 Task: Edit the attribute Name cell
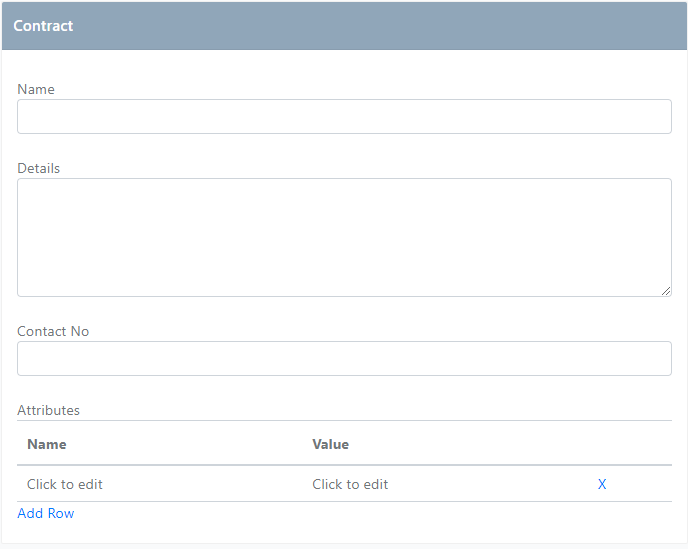65,484
